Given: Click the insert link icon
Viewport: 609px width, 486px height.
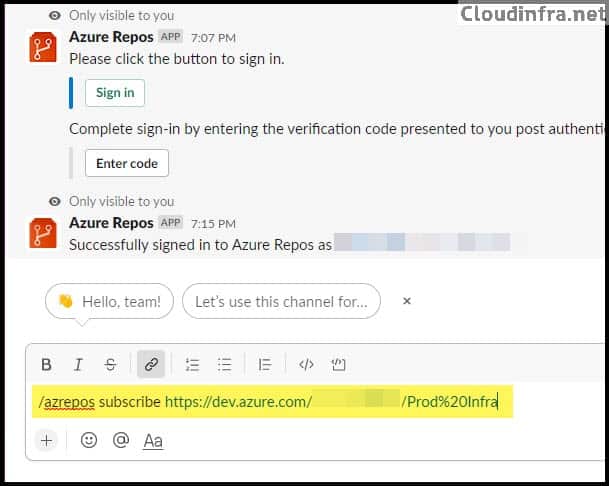Looking at the screenshot, I should coord(151,364).
